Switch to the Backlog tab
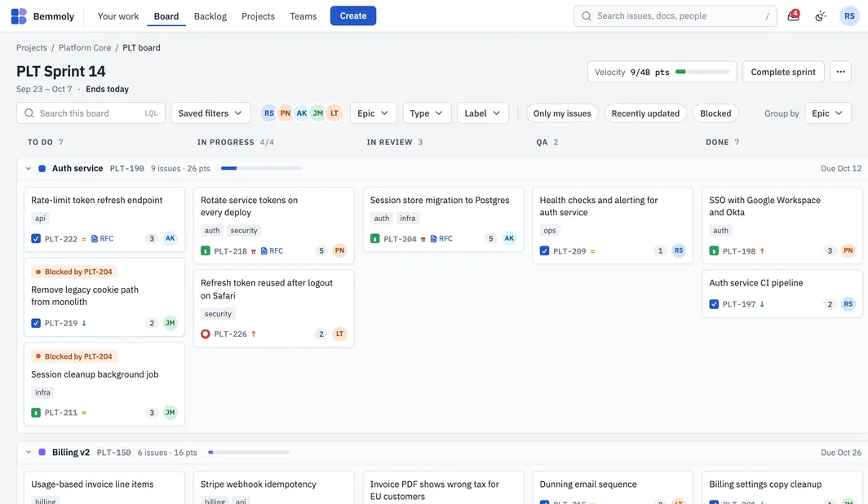Viewport: 868px width, 504px height. tap(210, 16)
